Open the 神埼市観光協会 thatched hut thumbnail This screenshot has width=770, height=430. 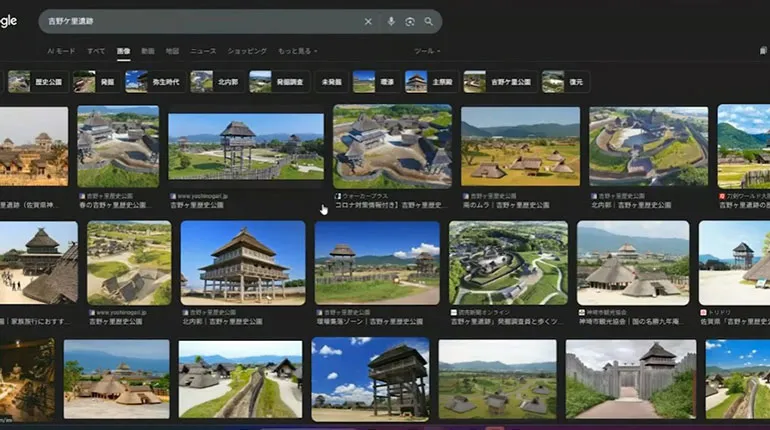pos(633,263)
